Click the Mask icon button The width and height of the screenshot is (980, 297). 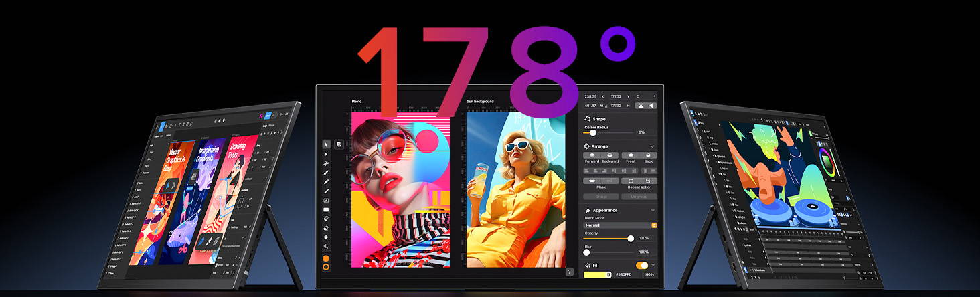[x=592, y=181]
